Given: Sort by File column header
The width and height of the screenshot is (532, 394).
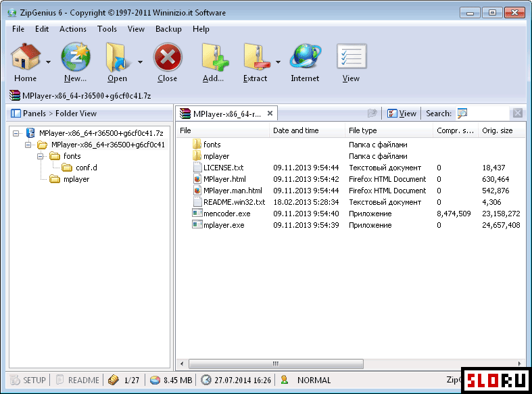Looking at the screenshot, I should 222,130.
